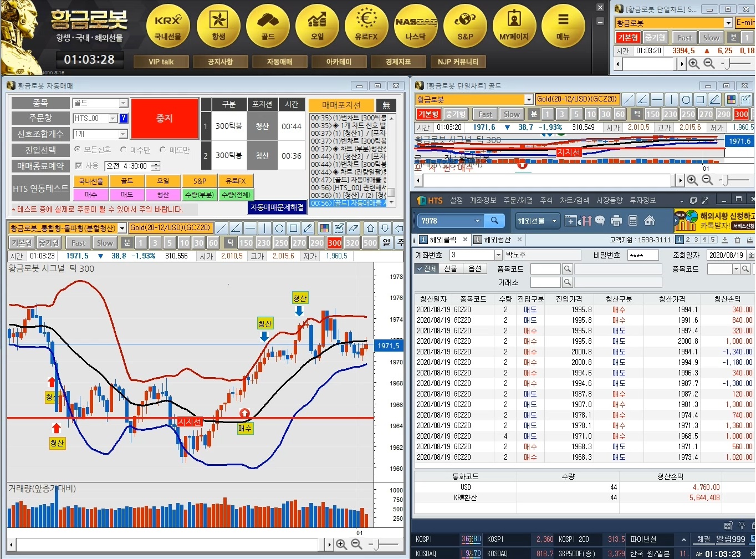Click HTS toolbar calculator icon
The height and width of the screenshot is (559, 756).
pyautogui.click(x=632, y=221)
